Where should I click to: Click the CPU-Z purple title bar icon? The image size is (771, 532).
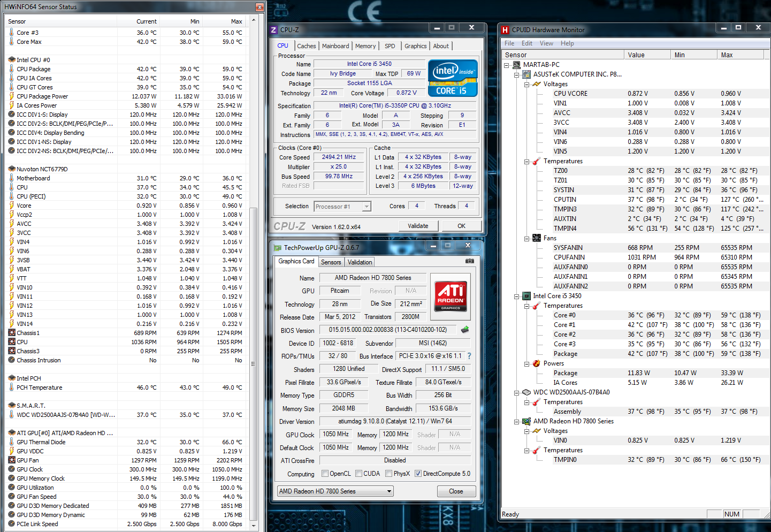[273, 30]
